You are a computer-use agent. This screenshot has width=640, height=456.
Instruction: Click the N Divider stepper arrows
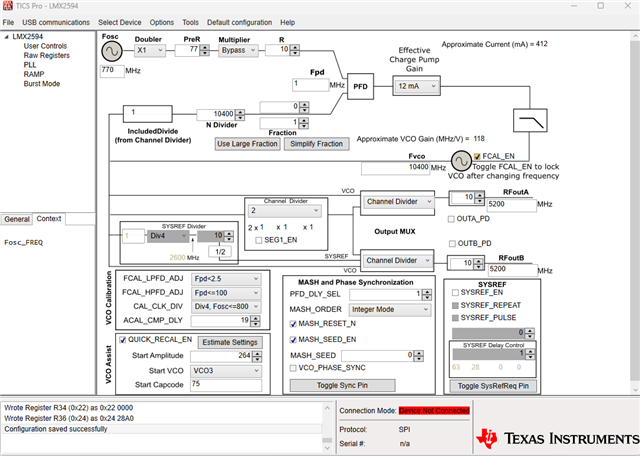[240, 115]
